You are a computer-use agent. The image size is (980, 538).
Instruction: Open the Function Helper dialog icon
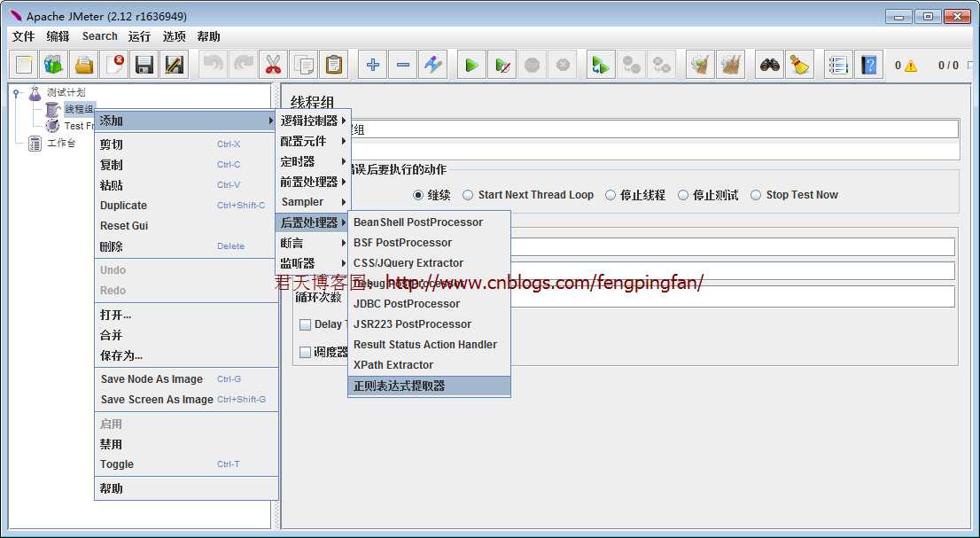click(837, 65)
